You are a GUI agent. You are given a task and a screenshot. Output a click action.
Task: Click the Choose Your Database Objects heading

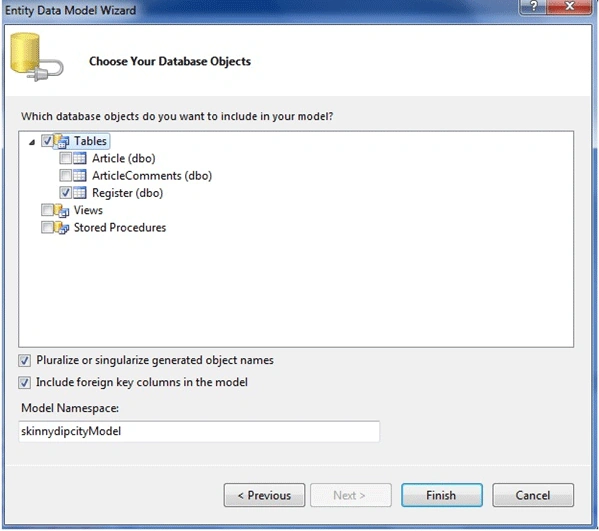tap(170, 61)
